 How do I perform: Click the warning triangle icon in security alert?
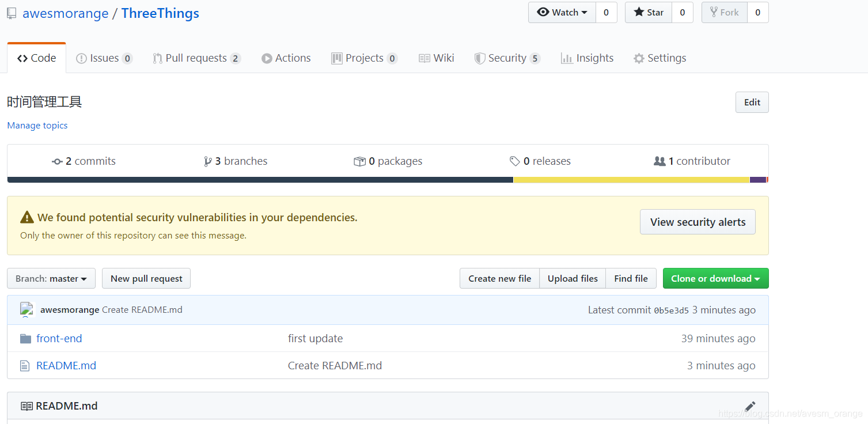point(27,217)
